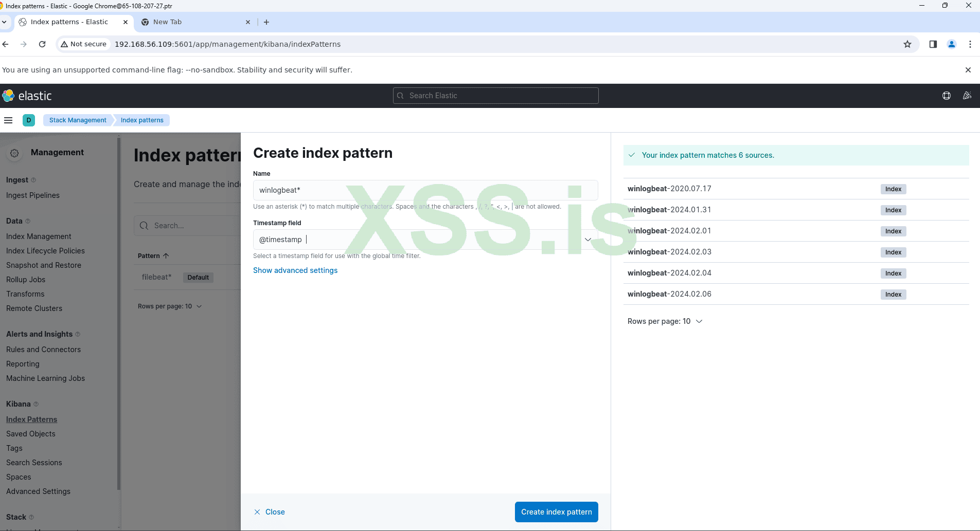Close the Index patterns browser tab
980x531 pixels.
point(126,22)
